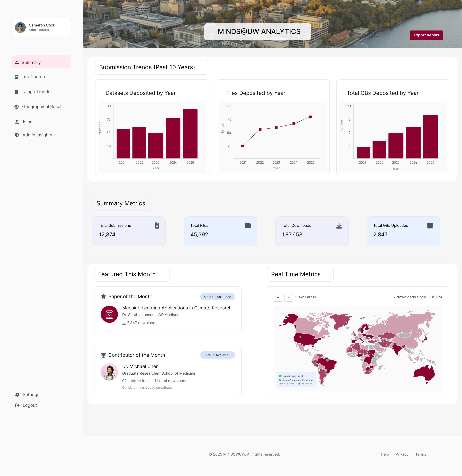Click the Geographical Reach globe icon
Screen dimensions: 462x476
click(x=16, y=107)
